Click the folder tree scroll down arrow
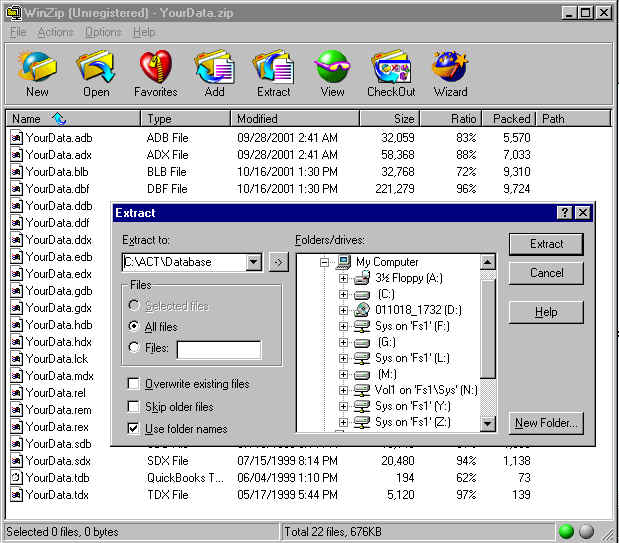The height and width of the screenshot is (543, 619). (x=488, y=424)
